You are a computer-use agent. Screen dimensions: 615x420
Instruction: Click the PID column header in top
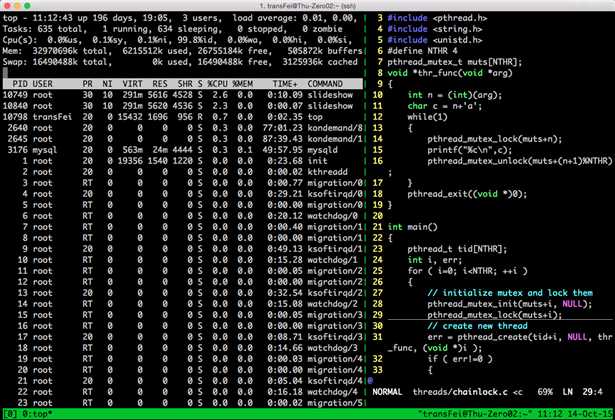coord(20,84)
